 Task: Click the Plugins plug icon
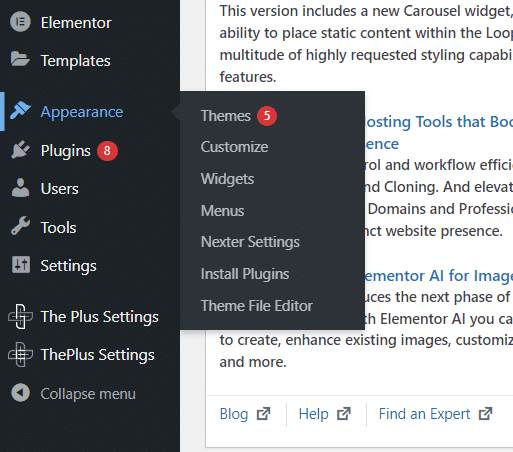[x=20, y=150]
